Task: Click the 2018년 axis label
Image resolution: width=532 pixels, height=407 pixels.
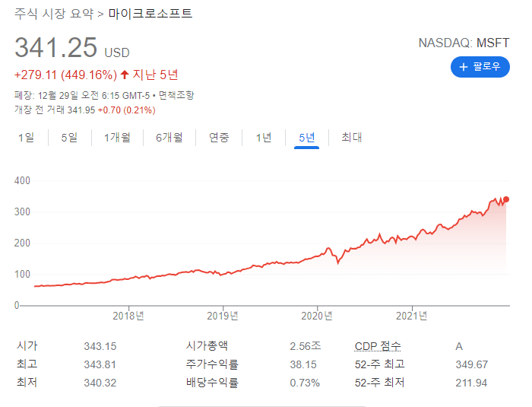Action: click(x=128, y=316)
